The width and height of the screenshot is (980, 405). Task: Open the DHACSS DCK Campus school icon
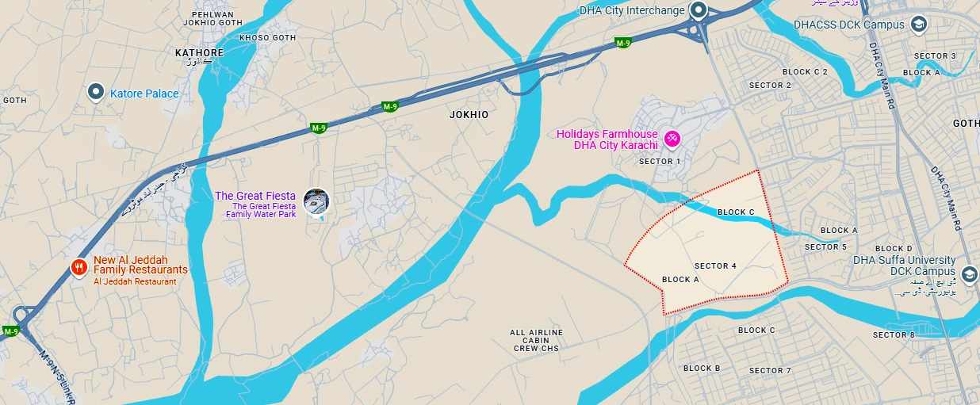click(x=920, y=25)
